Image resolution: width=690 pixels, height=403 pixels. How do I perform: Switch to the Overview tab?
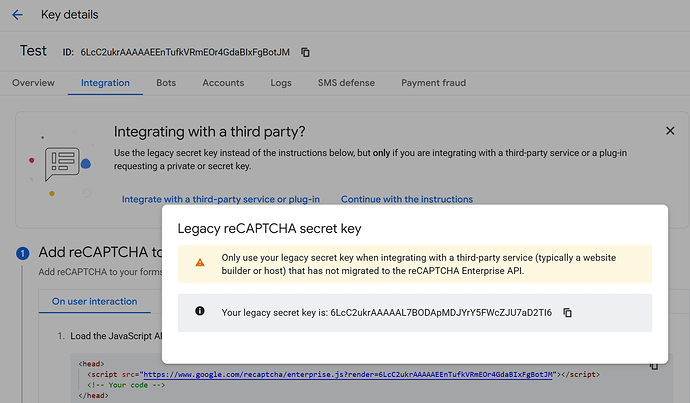(x=33, y=83)
